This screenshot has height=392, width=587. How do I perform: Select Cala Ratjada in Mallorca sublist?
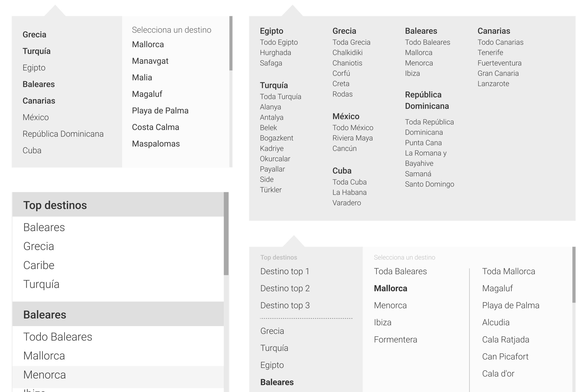(505, 340)
